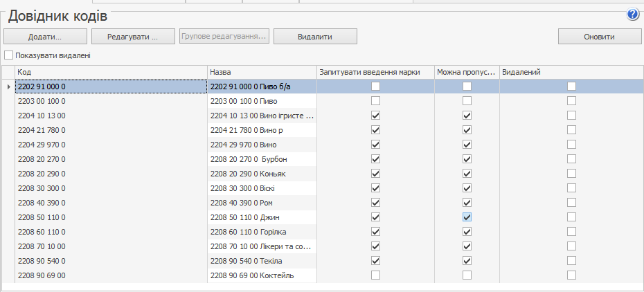
Task: Open the help question mark icon
Action: pos(632,14)
